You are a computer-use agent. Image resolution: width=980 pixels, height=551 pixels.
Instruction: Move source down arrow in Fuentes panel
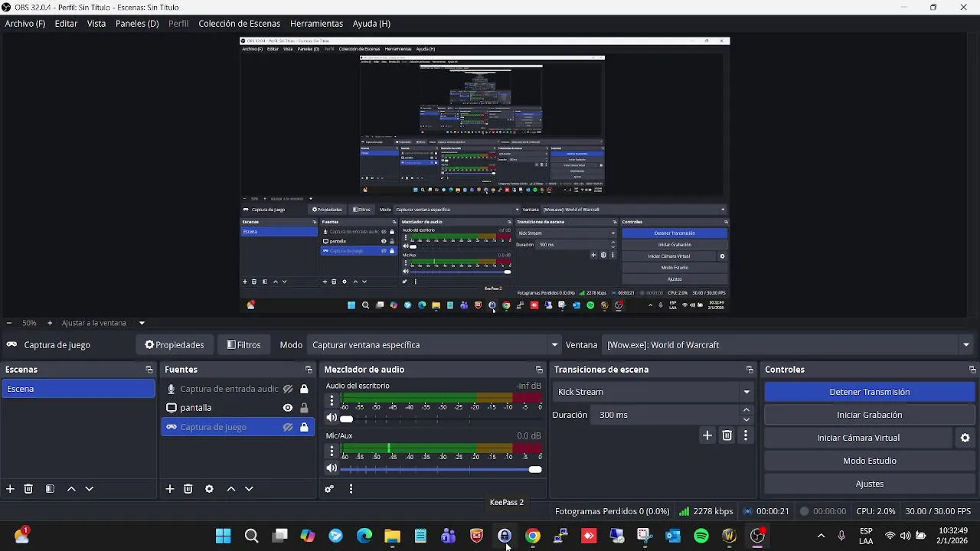[x=249, y=489]
